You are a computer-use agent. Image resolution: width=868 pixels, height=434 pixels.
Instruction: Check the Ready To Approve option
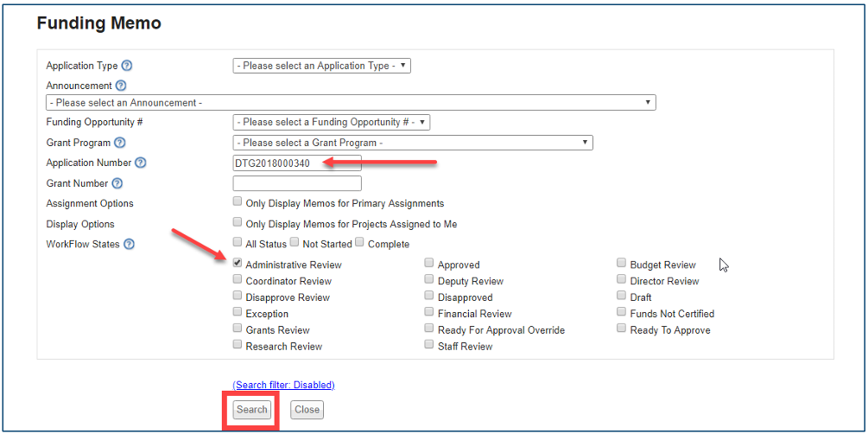coord(622,329)
